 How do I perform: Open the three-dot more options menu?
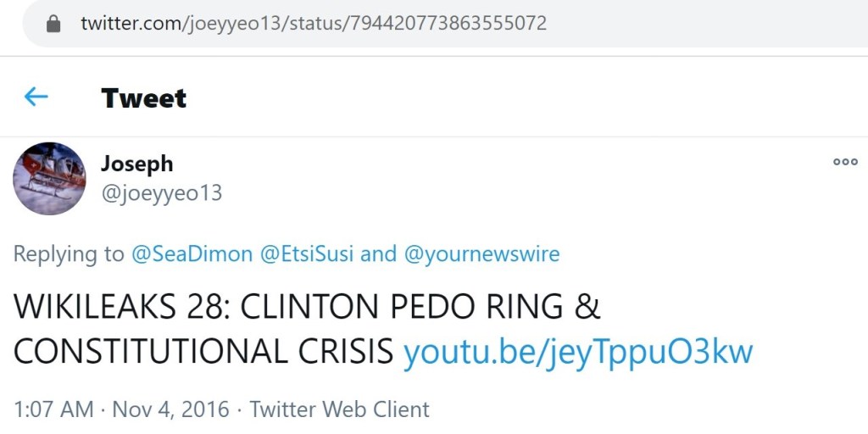[x=845, y=163]
